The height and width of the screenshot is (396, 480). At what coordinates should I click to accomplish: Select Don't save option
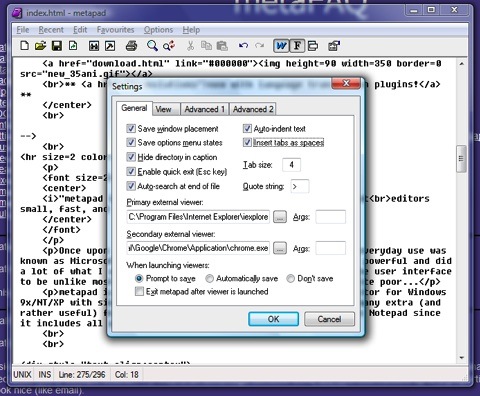[291, 278]
